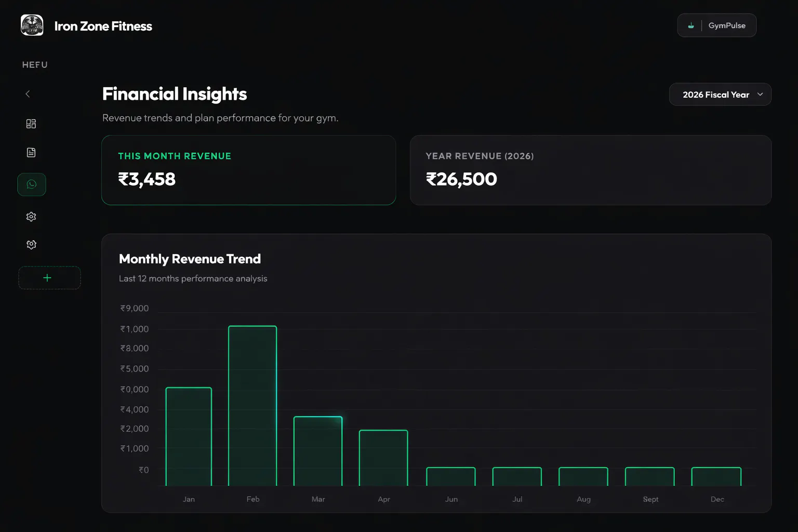Click the April bar in revenue chart
798x532 pixels.
[383, 458]
